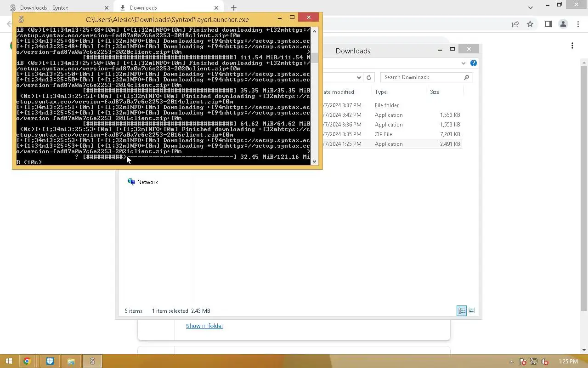Select the 'File folder' row
Screen dimensions: 588x368
392,105
